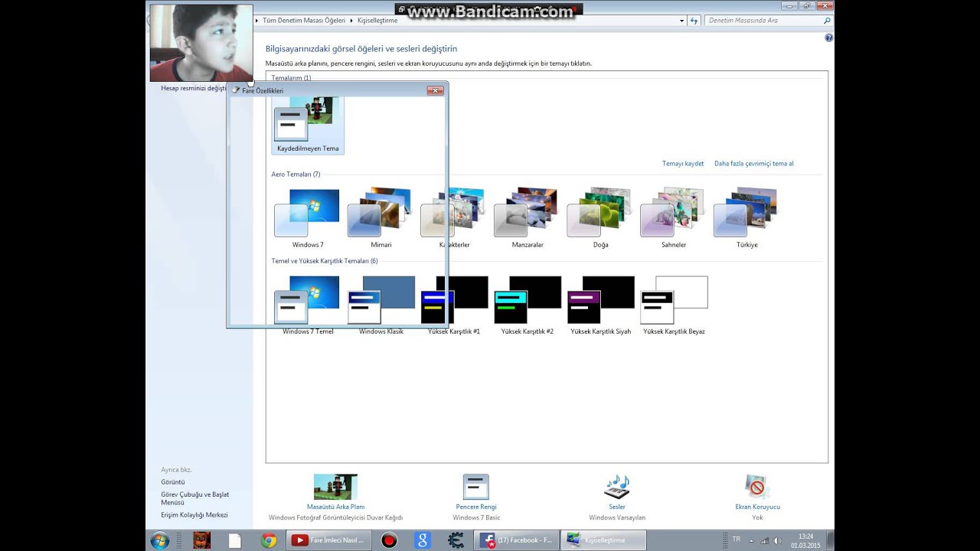Click the Pencere Rengi label link

(476, 507)
